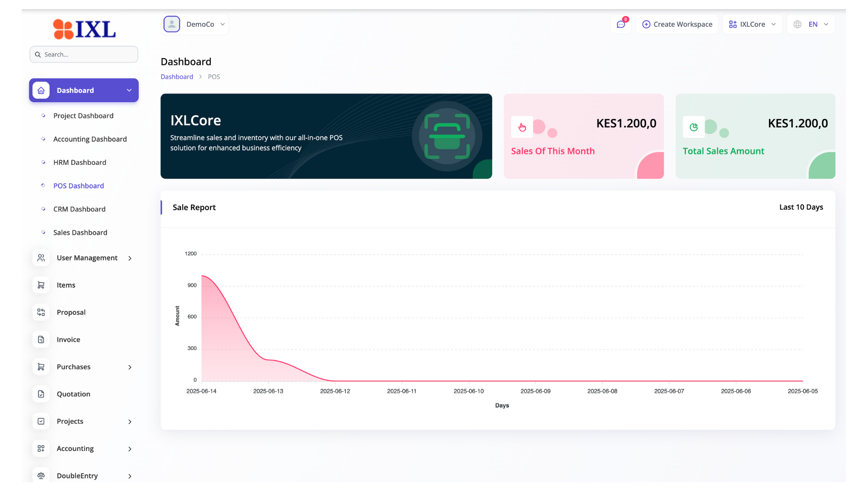Click the Dashboard home icon
This screenshot has height=488, width=868.
click(41, 90)
